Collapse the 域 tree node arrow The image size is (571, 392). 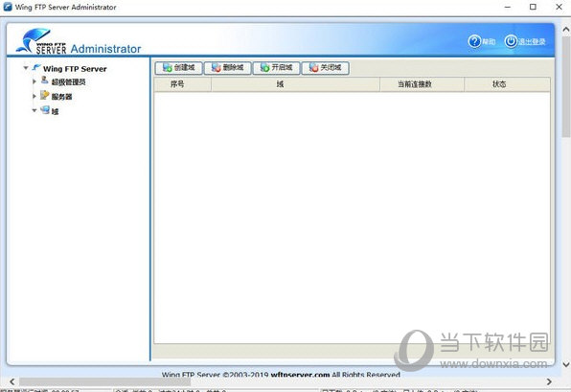click(34, 110)
